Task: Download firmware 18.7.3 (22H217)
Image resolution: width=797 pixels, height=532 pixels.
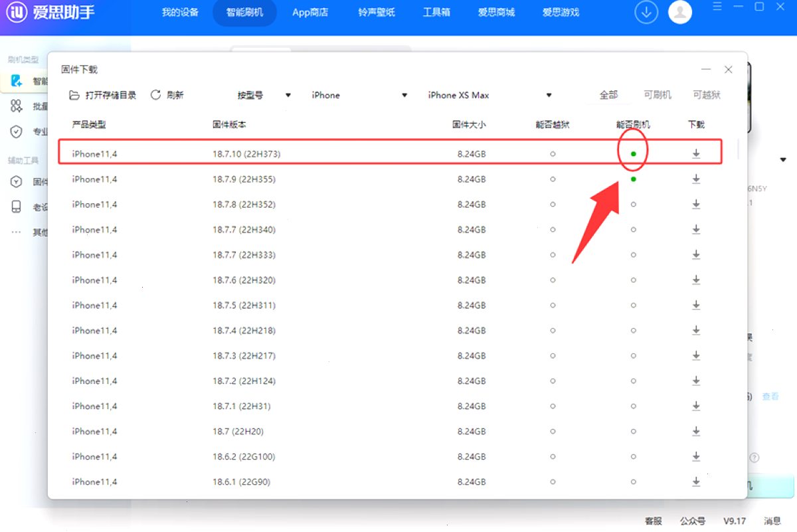Action: tap(696, 356)
